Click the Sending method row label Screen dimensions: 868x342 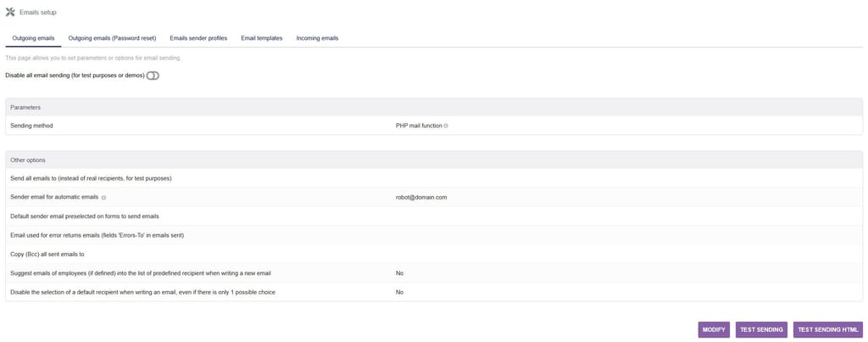tap(31, 126)
